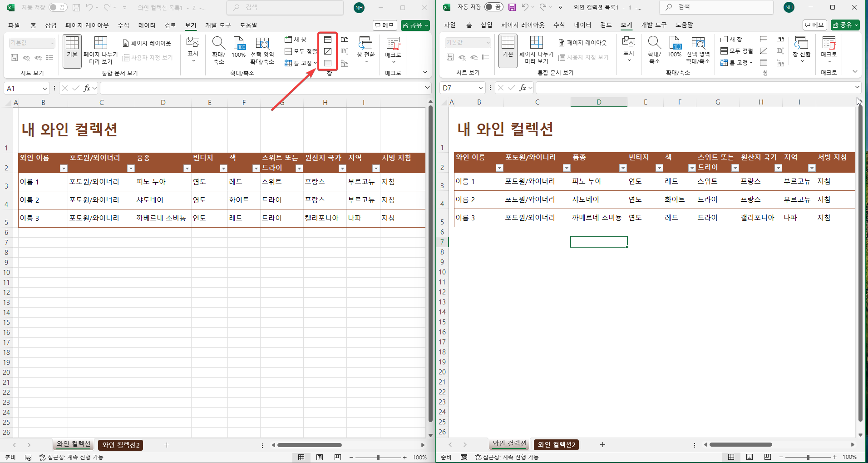Open the 개발 도구 ribbon tab

coord(217,25)
